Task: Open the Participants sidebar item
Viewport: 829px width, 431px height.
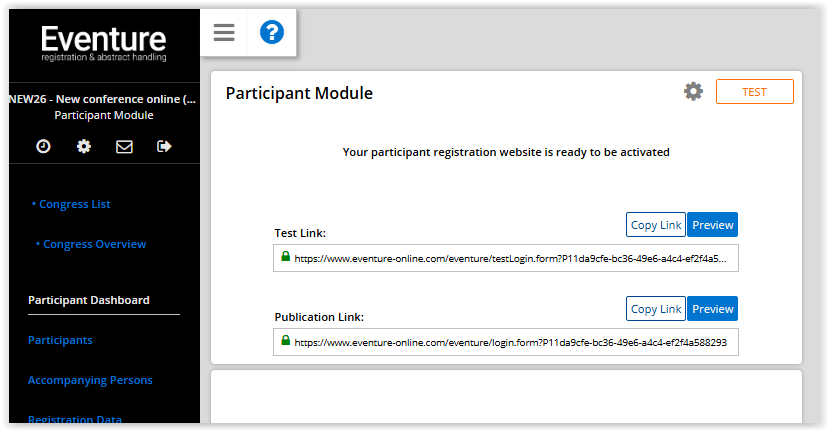Action: point(60,340)
